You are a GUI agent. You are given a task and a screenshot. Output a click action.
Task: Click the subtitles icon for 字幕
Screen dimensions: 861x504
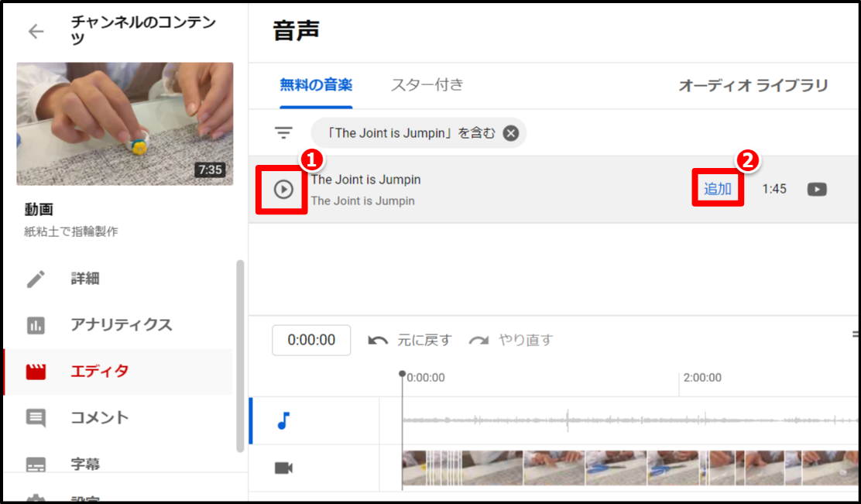[36, 465]
